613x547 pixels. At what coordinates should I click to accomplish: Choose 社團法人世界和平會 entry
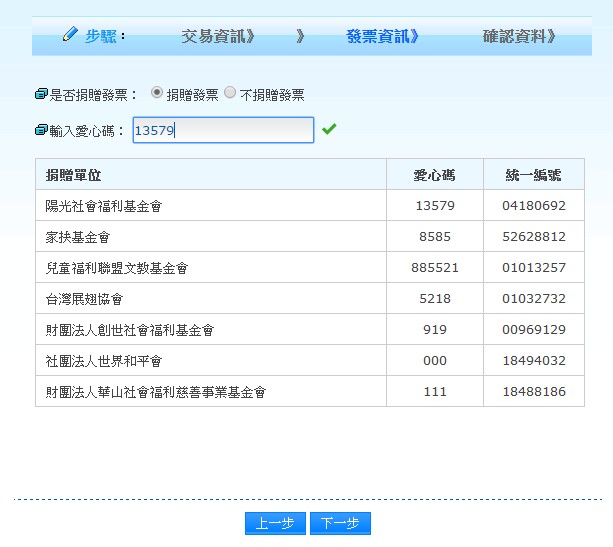(104, 361)
